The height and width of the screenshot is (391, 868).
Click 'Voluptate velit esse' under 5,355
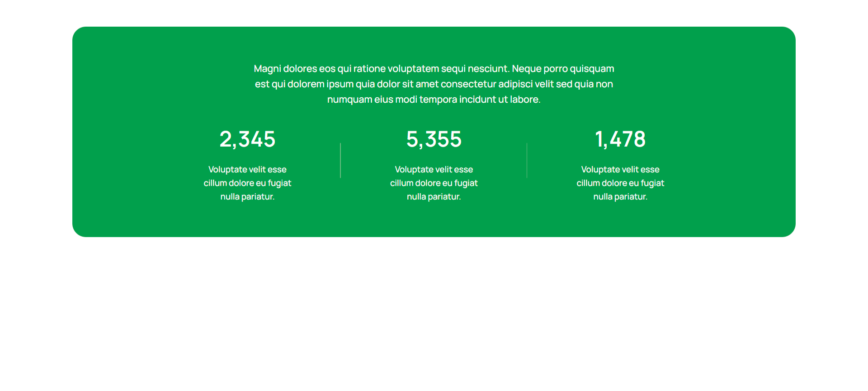pyautogui.click(x=434, y=169)
